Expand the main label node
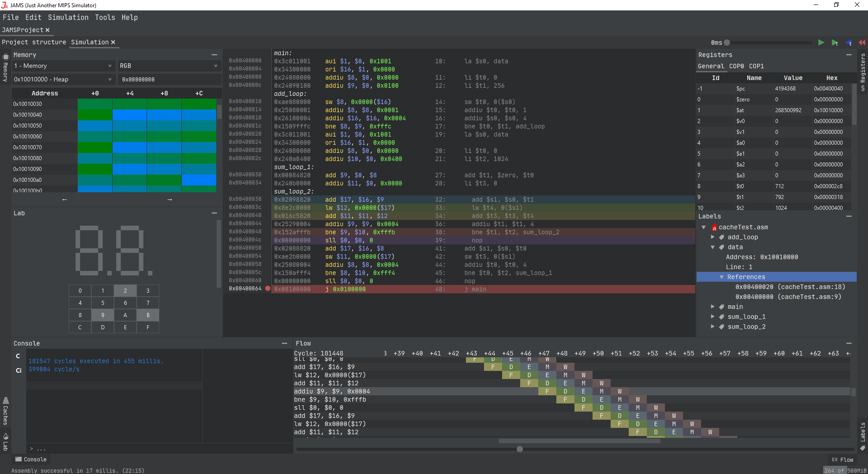Image resolution: width=868 pixels, height=474 pixels. pyautogui.click(x=713, y=307)
